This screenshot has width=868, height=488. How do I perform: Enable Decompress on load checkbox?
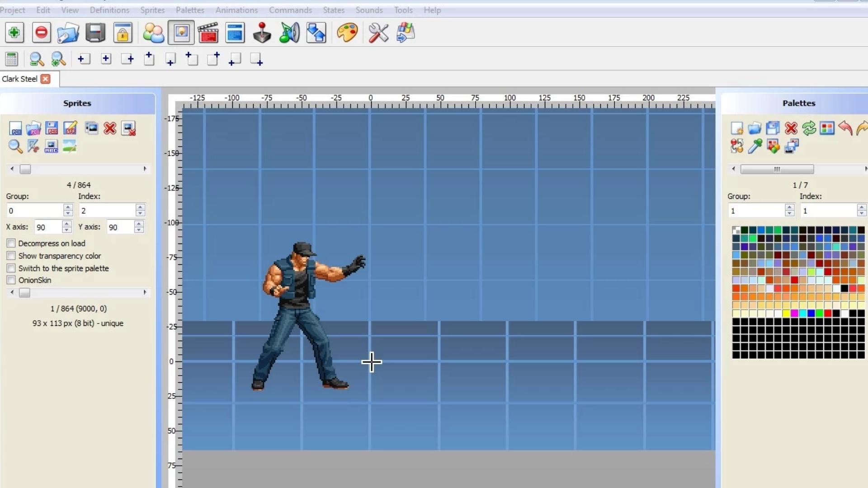[11, 243]
